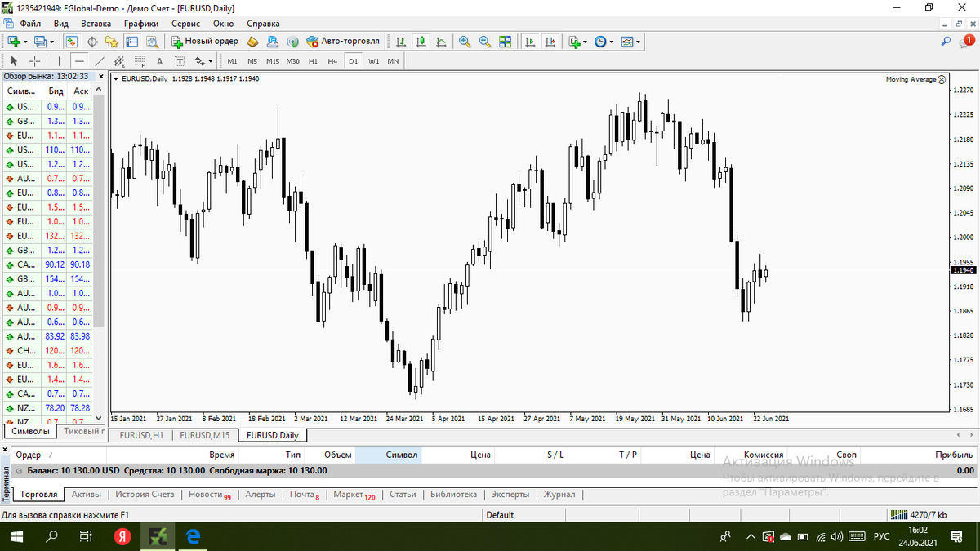This screenshot has height=551, width=980.
Task: Toggle the Data Window toolbar button
Action: pyautogui.click(x=91, y=41)
